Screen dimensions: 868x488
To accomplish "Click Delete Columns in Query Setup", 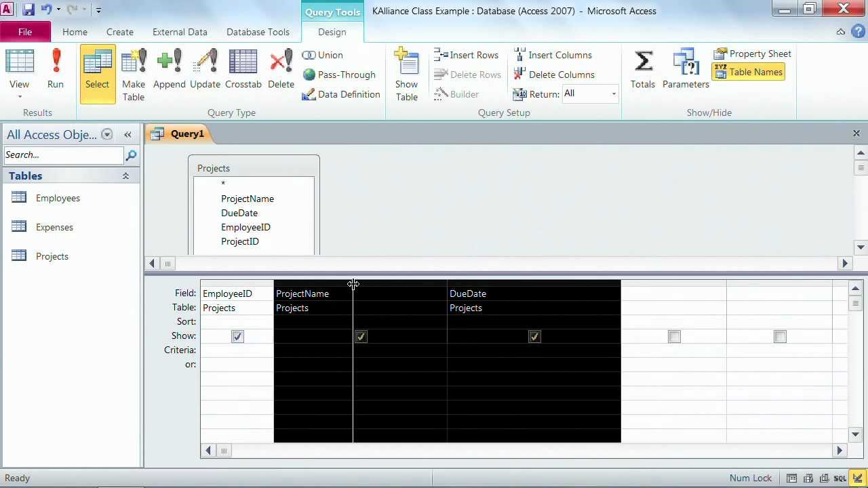I will 554,75.
